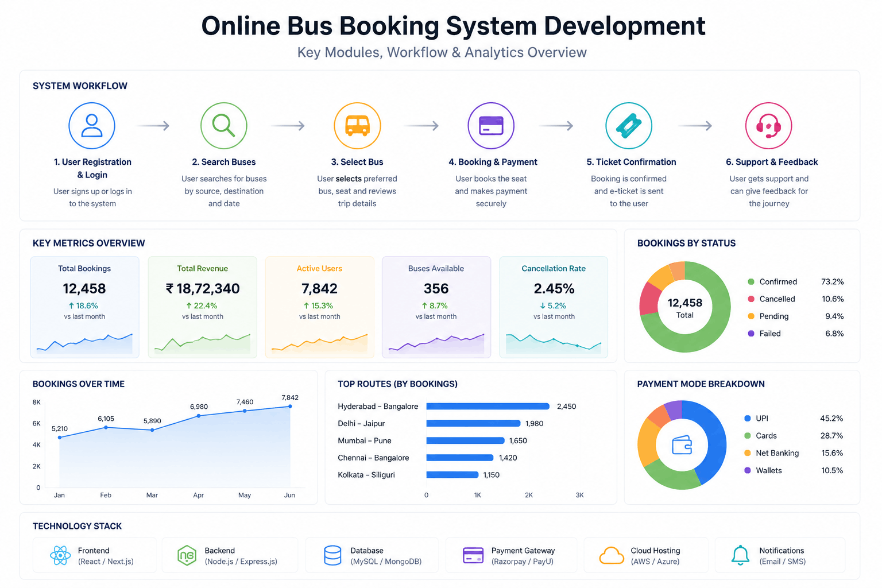Click the Ticket Confirmation ticket icon
882x588 pixels.
coord(629,126)
